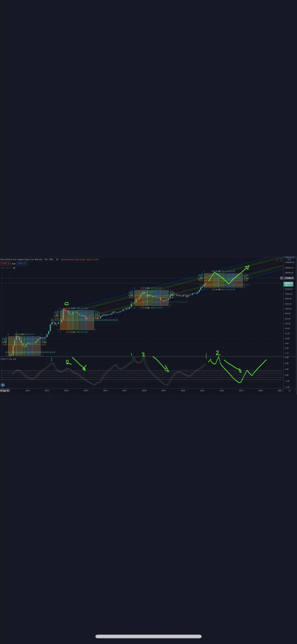Screen dimensions: 297x644
Task: Click the blue buy price box 55889.30
Action: coord(22,264)
